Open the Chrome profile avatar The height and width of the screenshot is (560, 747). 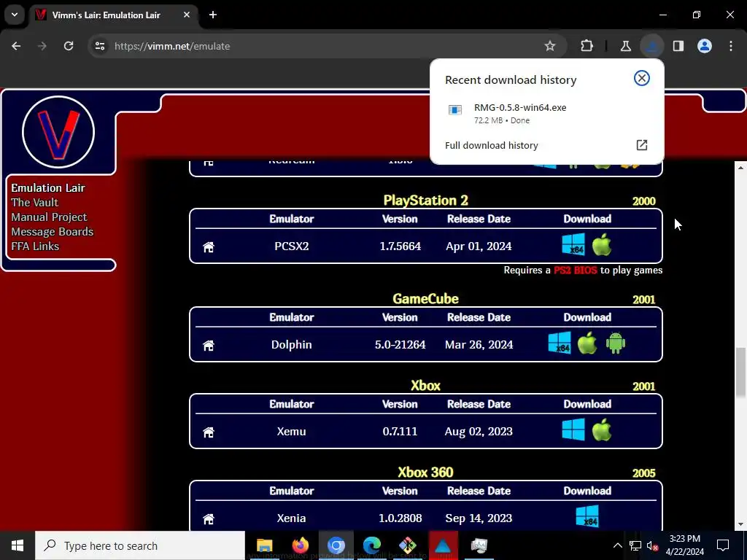point(705,46)
